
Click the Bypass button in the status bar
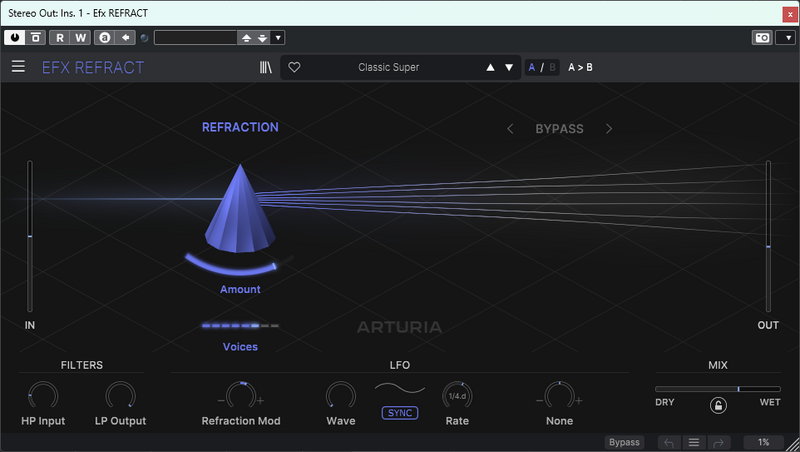(x=624, y=442)
